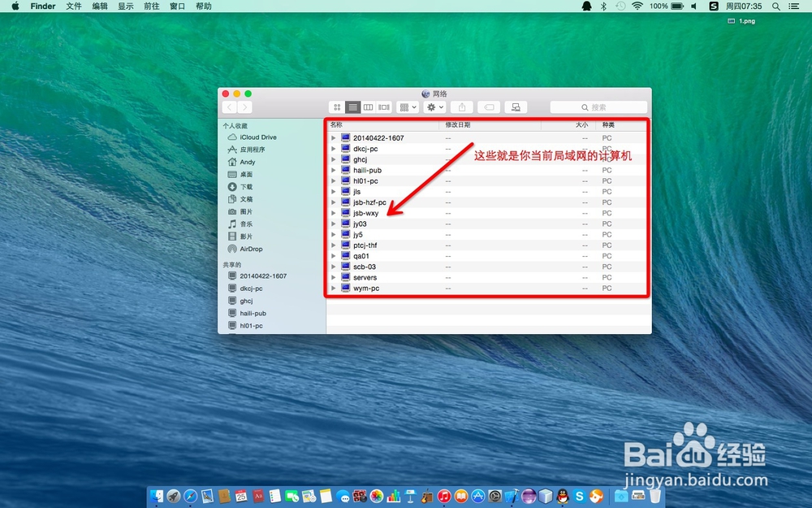Click the Spotlight search icon
This screenshot has width=812, height=508.
[x=775, y=7]
